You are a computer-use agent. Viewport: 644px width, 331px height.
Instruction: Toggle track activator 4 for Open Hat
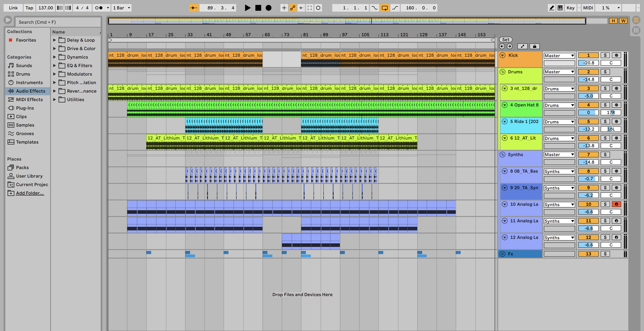588,105
